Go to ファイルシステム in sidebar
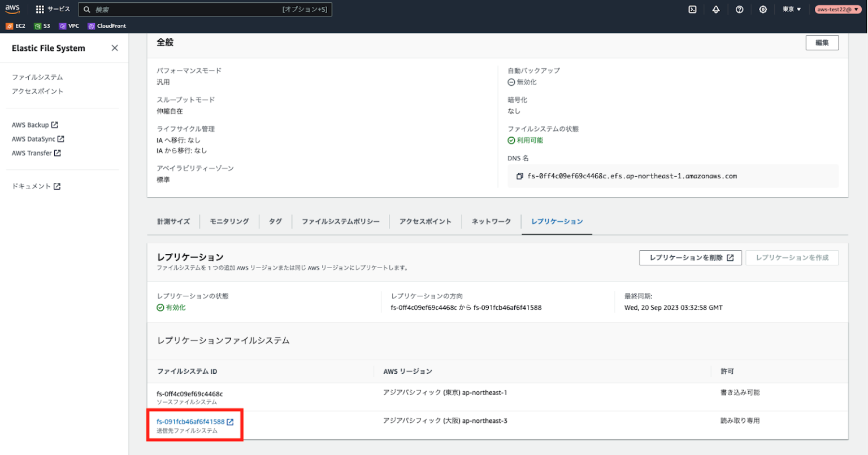The width and height of the screenshot is (868, 455). pyautogui.click(x=37, y=77)
